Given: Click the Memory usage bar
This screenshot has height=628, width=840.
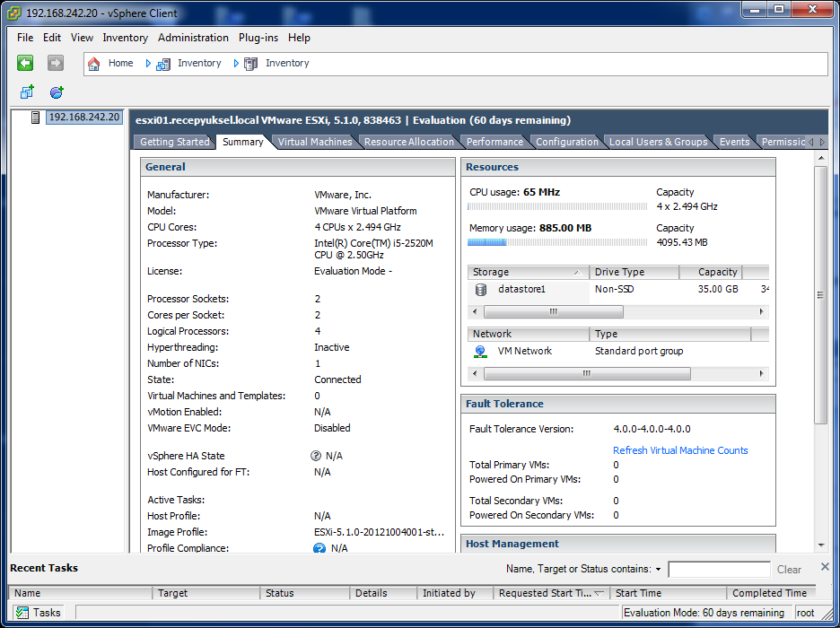Looking at the screenshot, I should [557, 242].
